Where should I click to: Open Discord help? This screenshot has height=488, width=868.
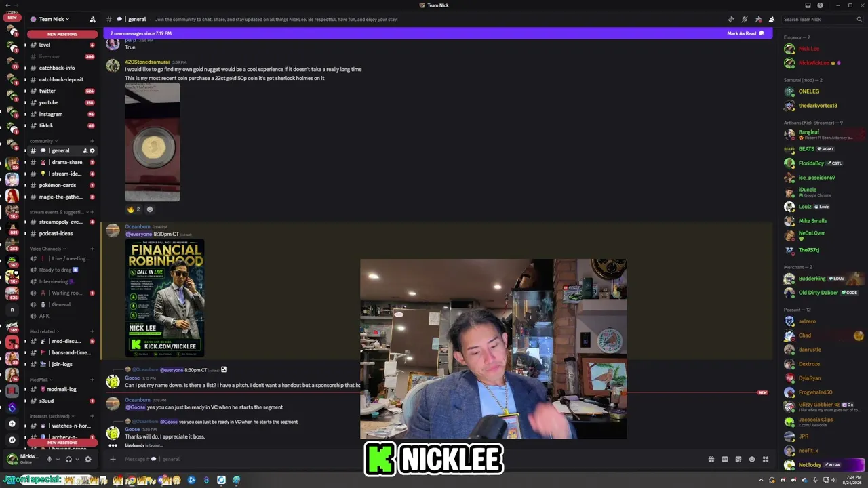pos(820,5)
